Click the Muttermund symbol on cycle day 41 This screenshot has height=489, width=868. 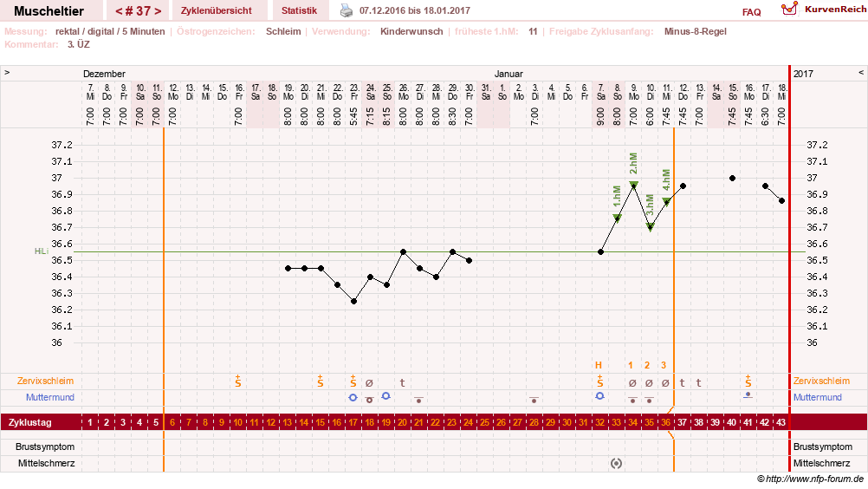[748, 395]
